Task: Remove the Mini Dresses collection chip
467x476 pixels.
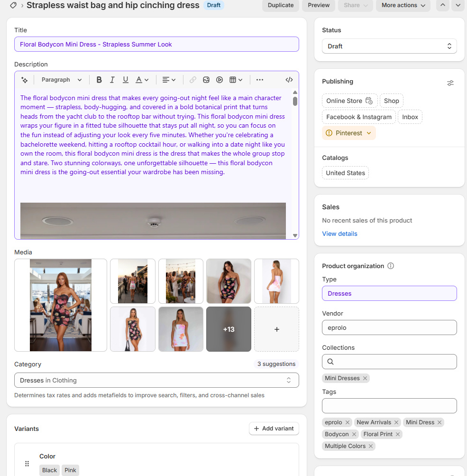Action: 365,378
